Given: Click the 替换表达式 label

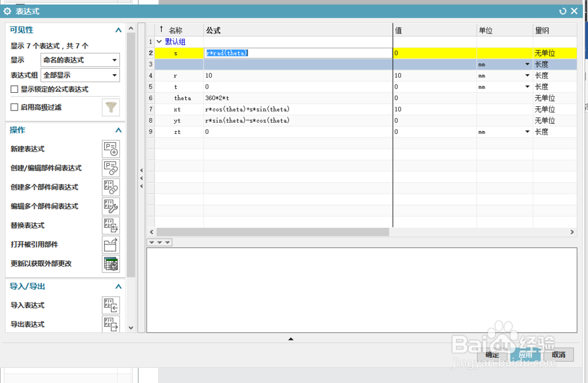Looking at the screenshot, I should coord(28,225).
